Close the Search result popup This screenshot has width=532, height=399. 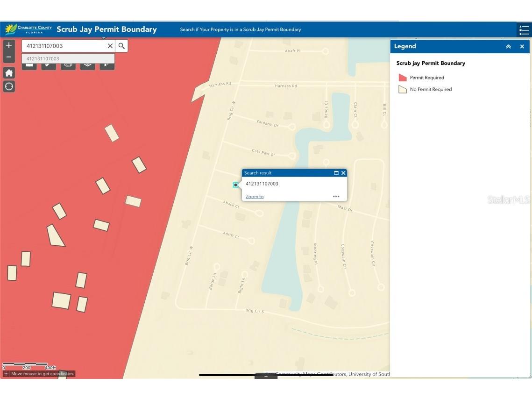tap(343, 173)
